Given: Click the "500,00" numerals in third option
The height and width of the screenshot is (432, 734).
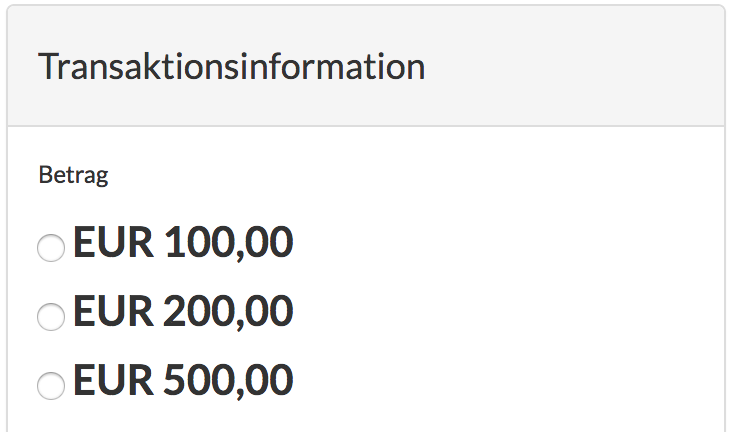Looking at the screenshot, I should (228, 381).
